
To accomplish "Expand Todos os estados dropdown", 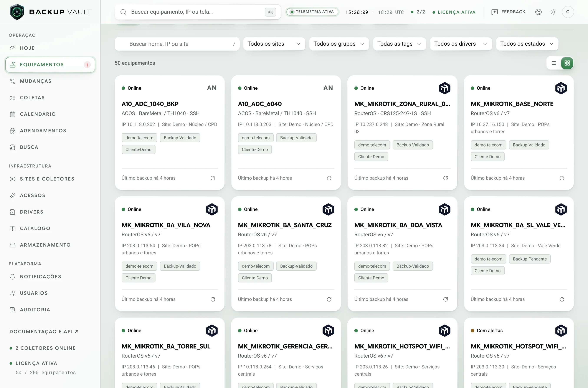I will coord(527,44).
